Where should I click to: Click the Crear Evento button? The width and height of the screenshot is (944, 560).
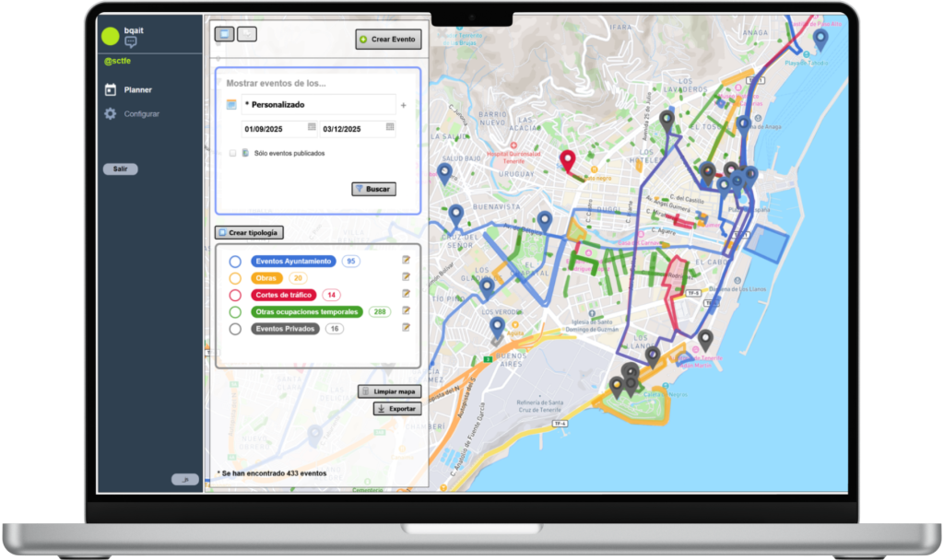388,40
